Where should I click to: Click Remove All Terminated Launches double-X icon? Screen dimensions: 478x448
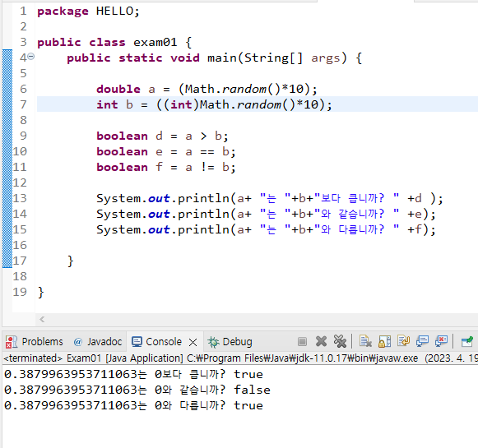(x=340, y=341)
